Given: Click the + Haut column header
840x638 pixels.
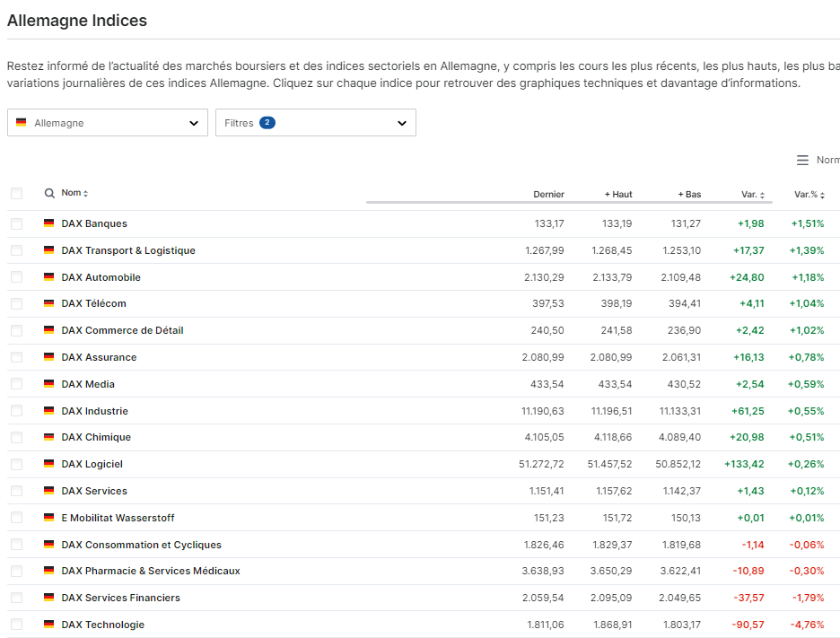Looking at the screenshot, I should (617, 195).
